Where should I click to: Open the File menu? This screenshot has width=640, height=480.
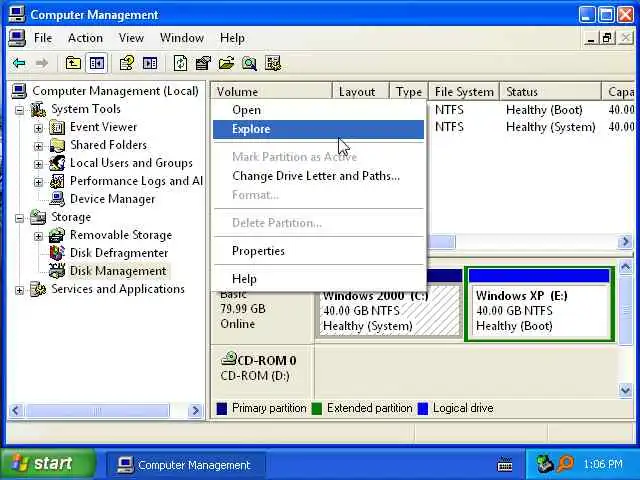tap(43, 38)
